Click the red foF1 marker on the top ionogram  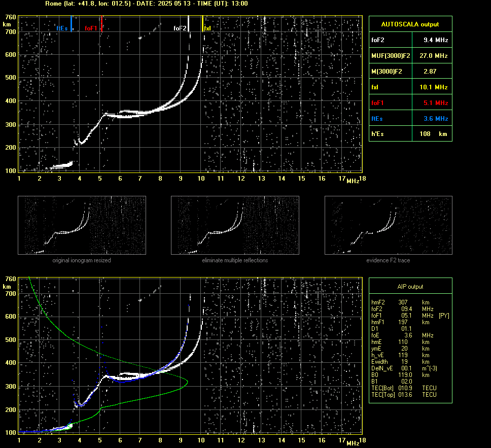point(102,24)
